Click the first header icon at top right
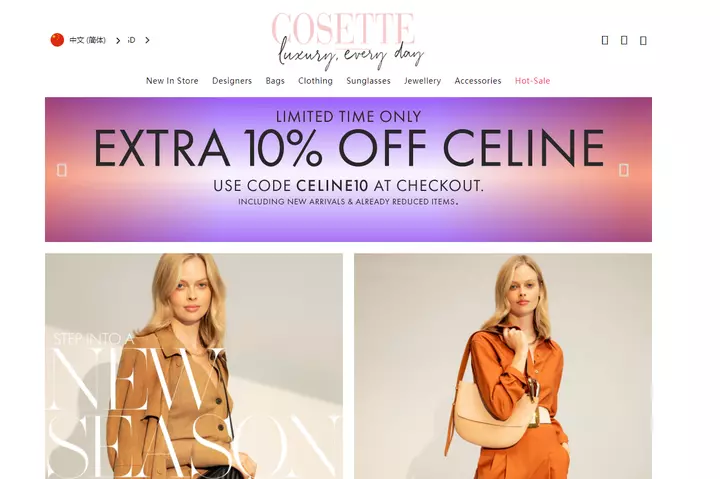Viewport: 720px width, 479px height. click(605, 40)
